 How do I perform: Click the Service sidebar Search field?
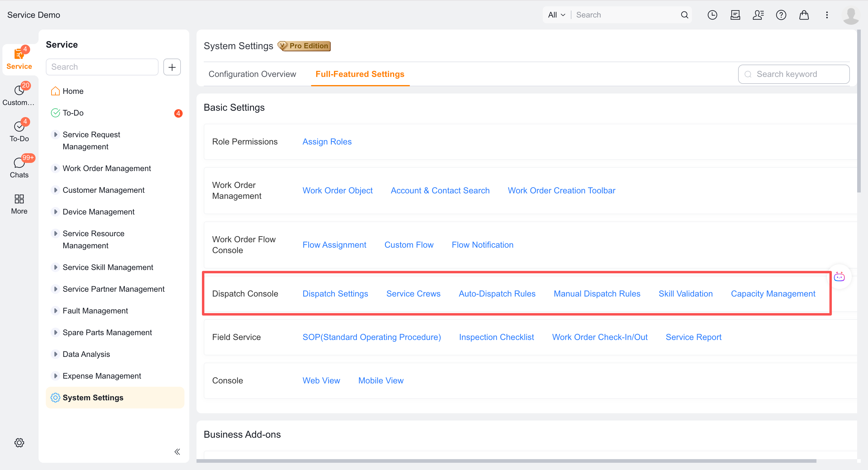pyautogui.click(x=102, y=67)
